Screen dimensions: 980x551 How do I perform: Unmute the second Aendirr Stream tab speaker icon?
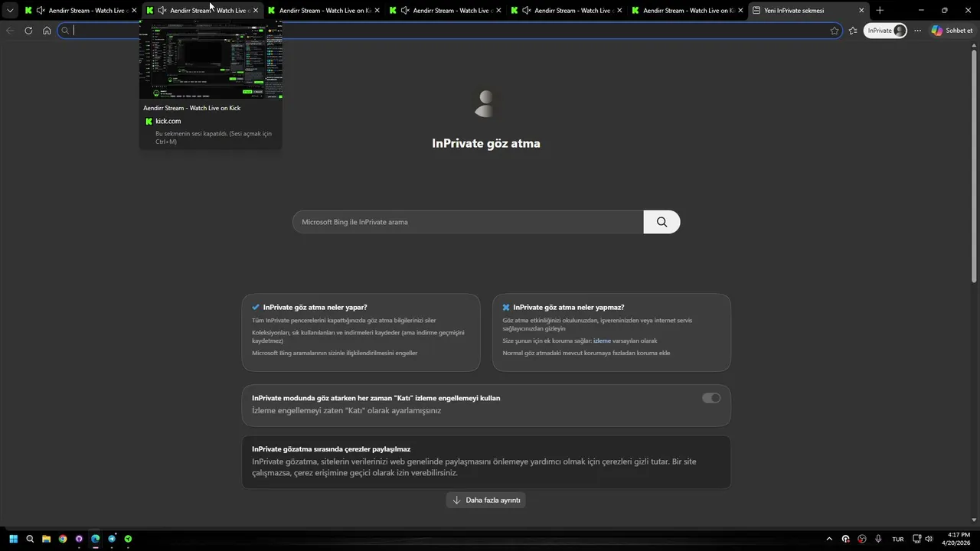(162, 11)
